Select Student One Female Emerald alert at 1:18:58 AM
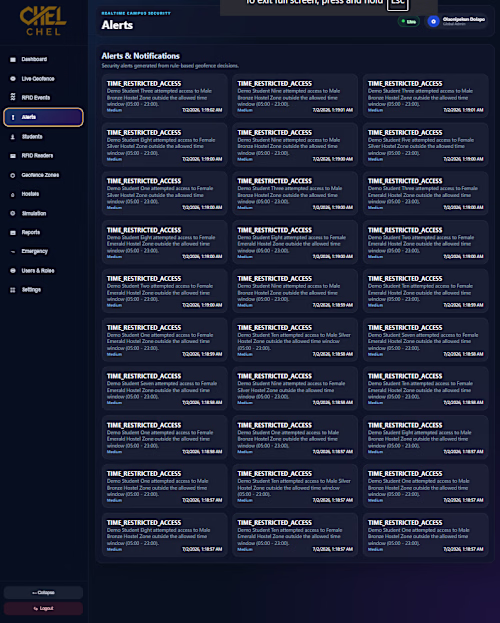This screenshot has width=500, height=623. (165, 437)
